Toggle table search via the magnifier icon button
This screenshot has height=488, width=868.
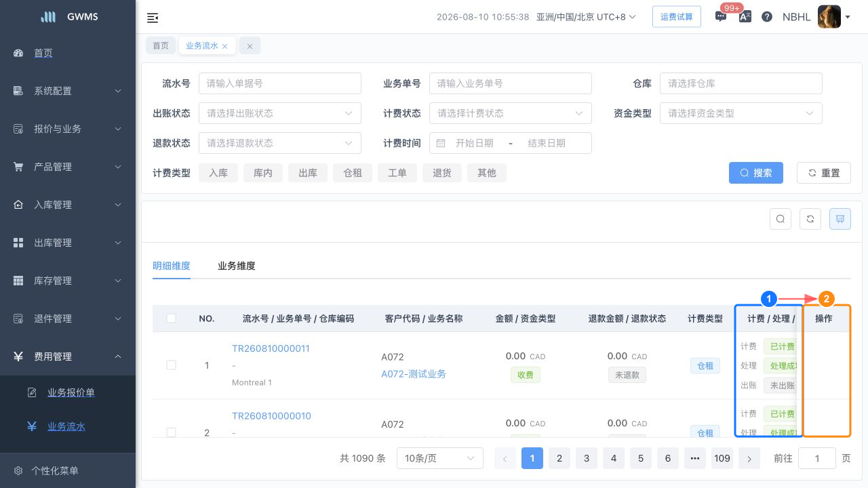[781, 219]
